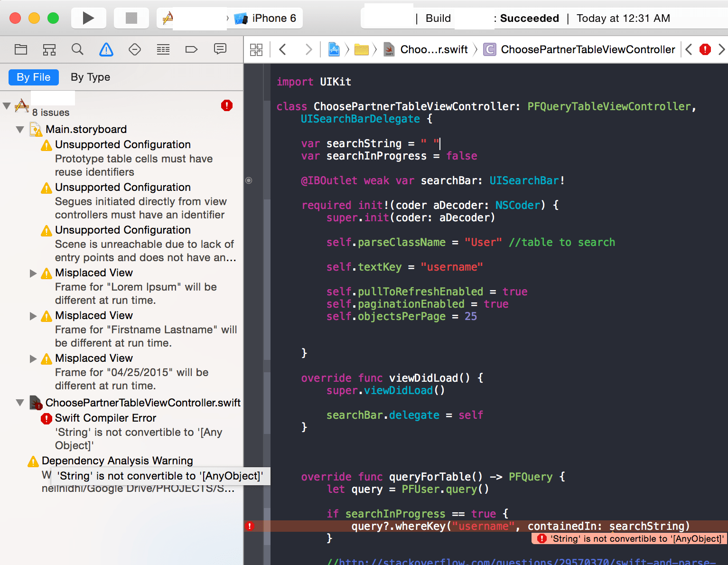728x565 pixels.
Task: Go forward in editor history
Action: click(x=309, y=49)
